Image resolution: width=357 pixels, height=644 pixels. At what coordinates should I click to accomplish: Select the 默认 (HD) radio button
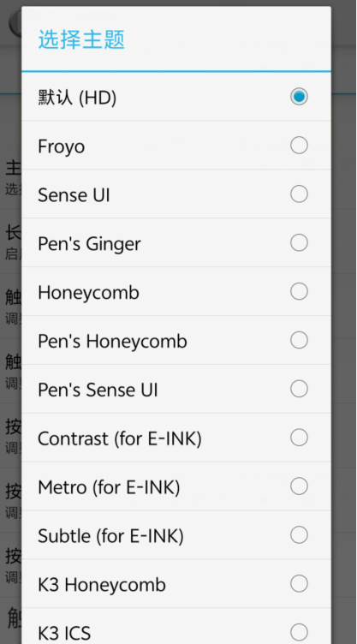click(x=299, y=97)
